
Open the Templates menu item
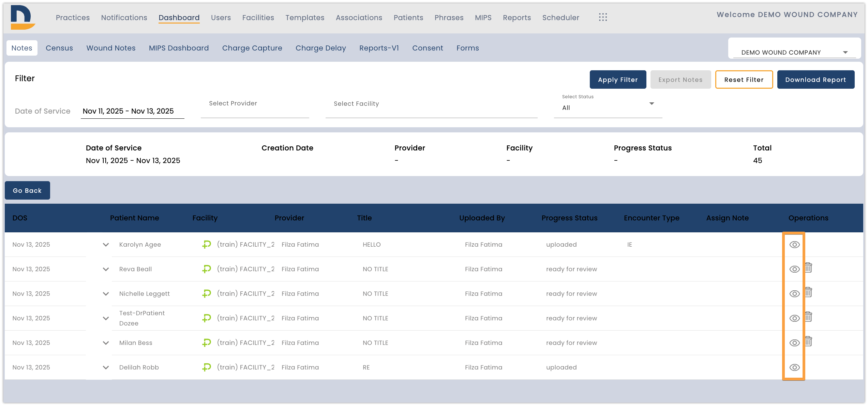click(x=305, y=17)
